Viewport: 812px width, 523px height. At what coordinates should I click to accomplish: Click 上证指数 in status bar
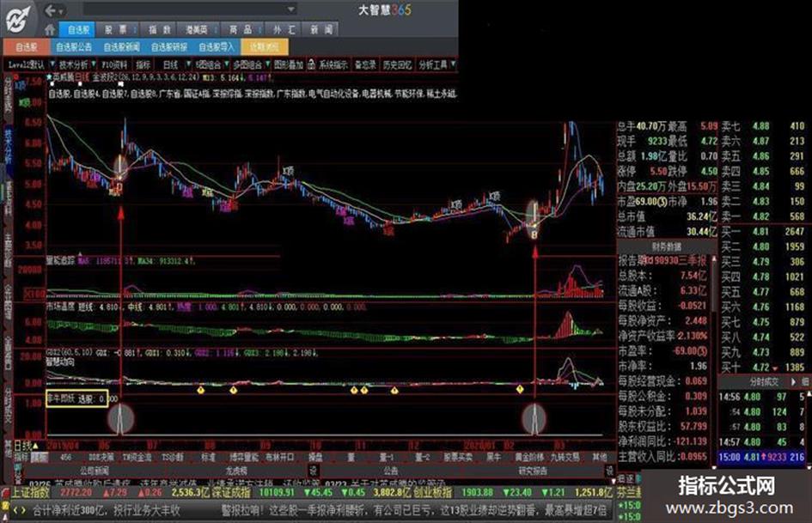30,492
